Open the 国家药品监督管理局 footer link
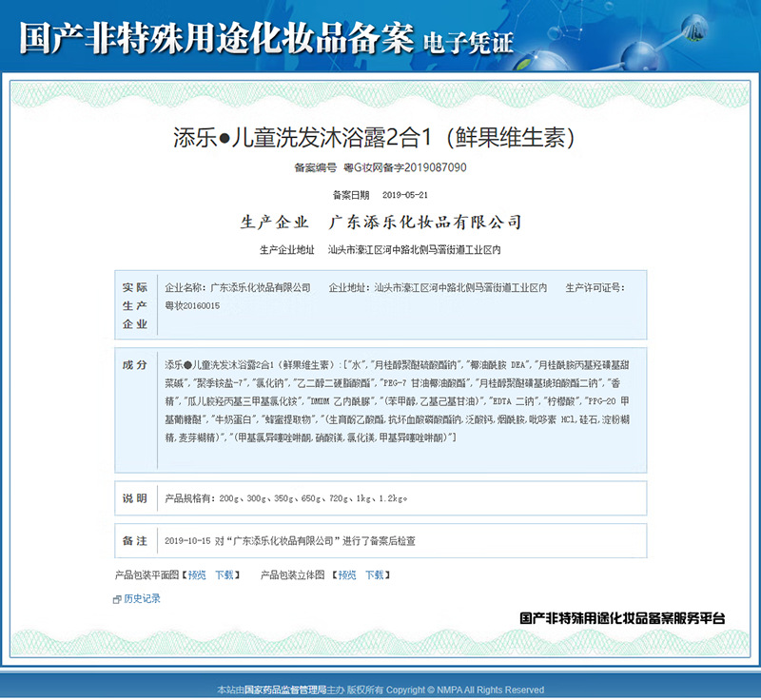Screen dimensions: 761x700 (x=285, y=690)
